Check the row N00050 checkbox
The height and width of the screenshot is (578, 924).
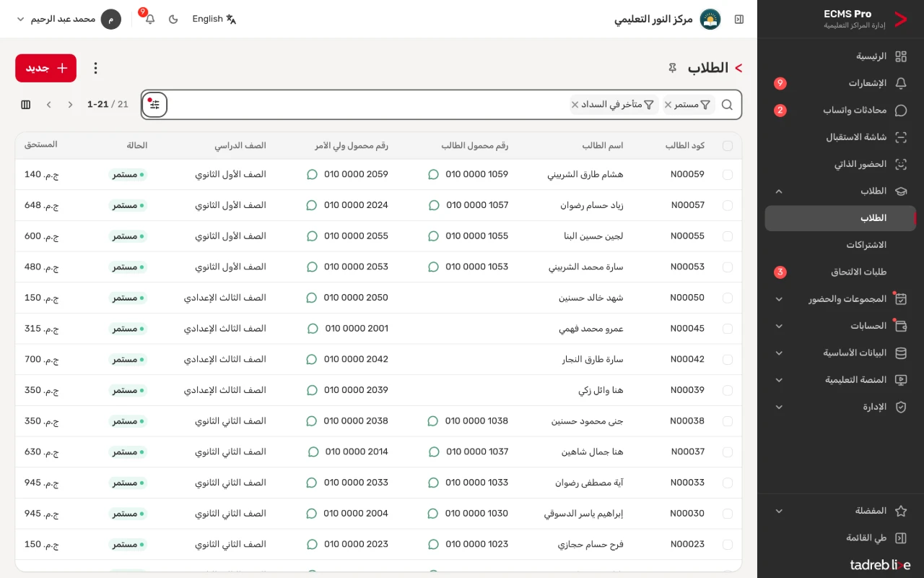point(727,298)
